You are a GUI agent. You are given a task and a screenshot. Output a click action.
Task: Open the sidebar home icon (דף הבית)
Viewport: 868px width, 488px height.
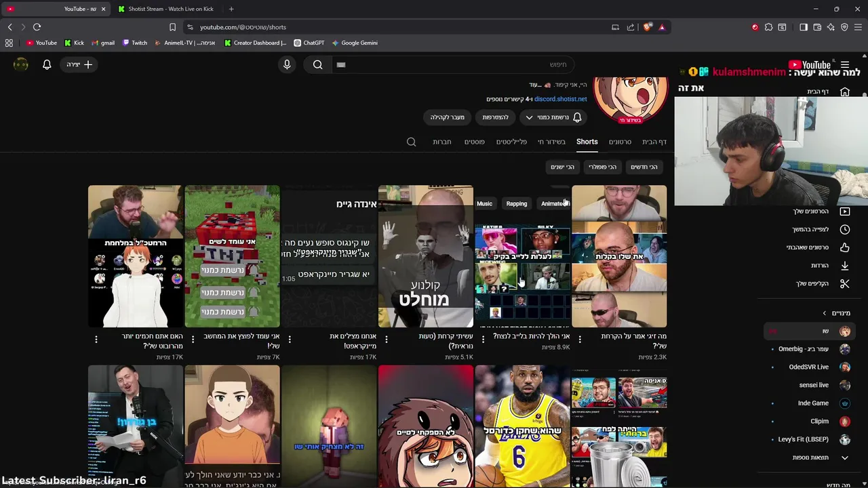pos(845,91)
